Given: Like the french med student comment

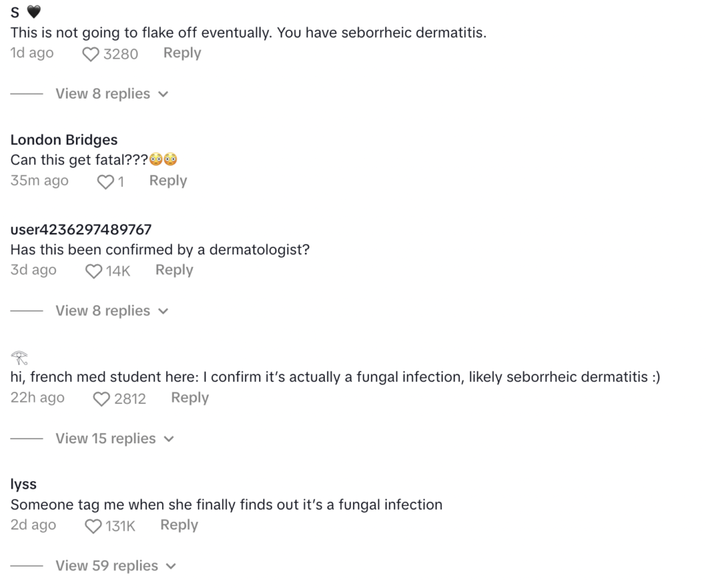Looking at the screenshot, I should (101, 398).
